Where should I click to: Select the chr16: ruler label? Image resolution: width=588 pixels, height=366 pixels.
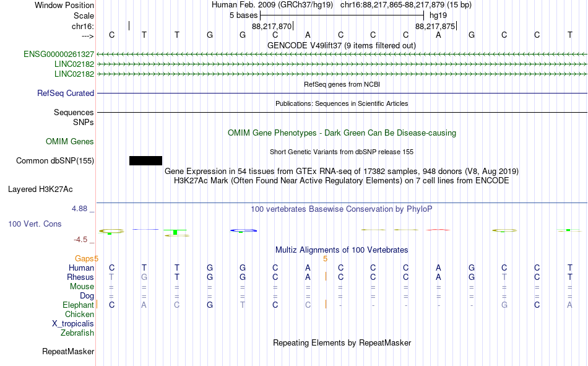(83, 26)
